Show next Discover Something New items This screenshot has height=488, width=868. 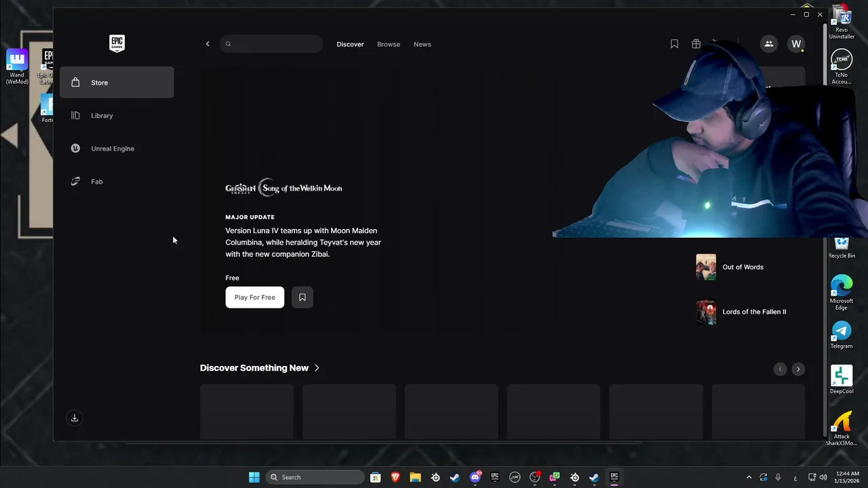(798, 369)
